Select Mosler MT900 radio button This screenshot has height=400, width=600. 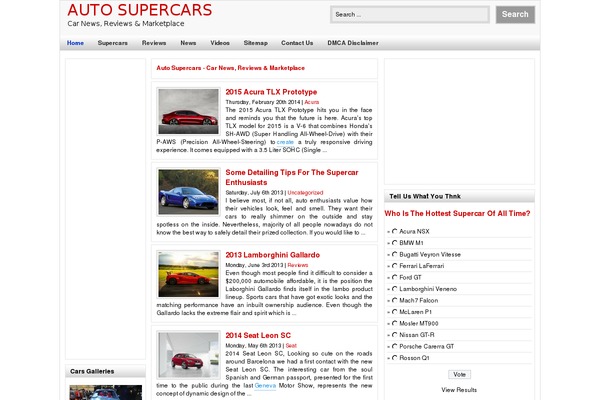coord(395,323)
